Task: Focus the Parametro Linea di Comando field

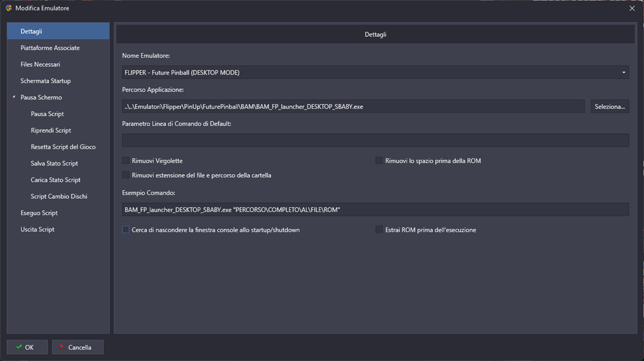Action: [x=376, y=140]
